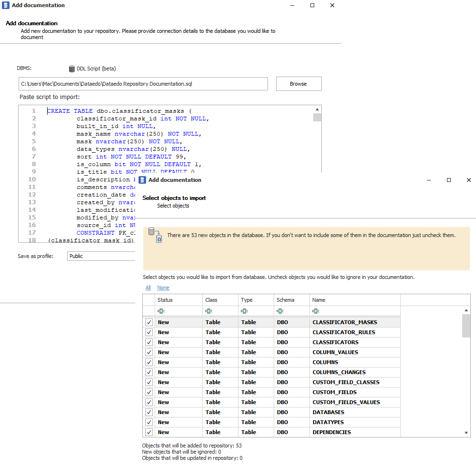
Task: Click the SQL script file path field
Action: (x=143, y=84)
